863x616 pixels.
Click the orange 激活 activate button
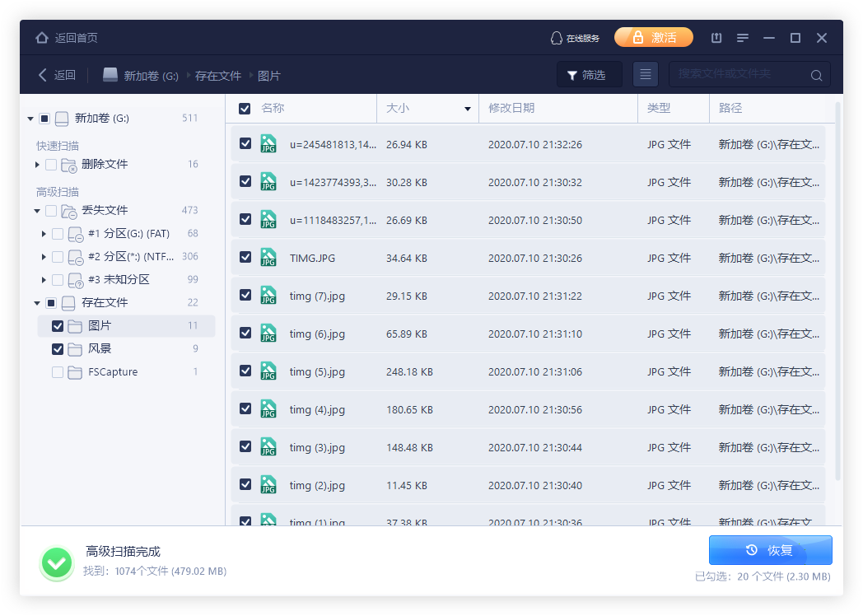[x=653, y=38]
